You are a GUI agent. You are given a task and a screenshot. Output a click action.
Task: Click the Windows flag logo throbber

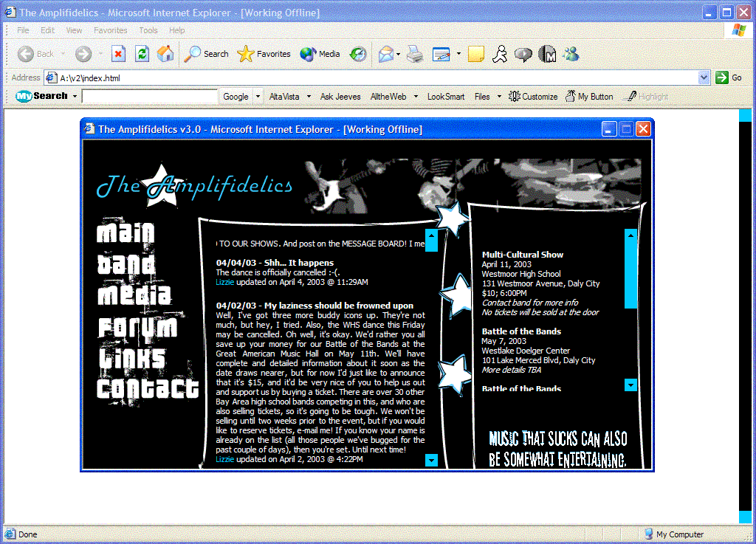tap(738, 30)
